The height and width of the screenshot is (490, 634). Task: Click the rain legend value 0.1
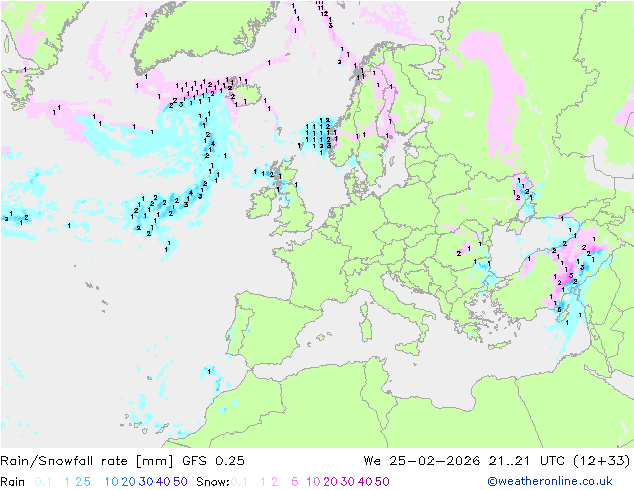click(43, 482)
